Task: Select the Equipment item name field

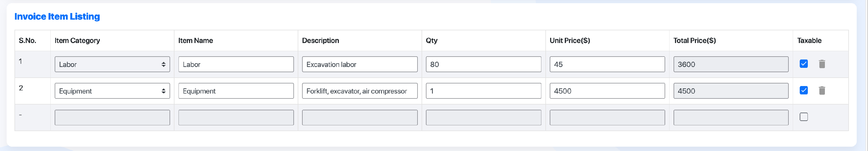Action: [x=236, y=91]
